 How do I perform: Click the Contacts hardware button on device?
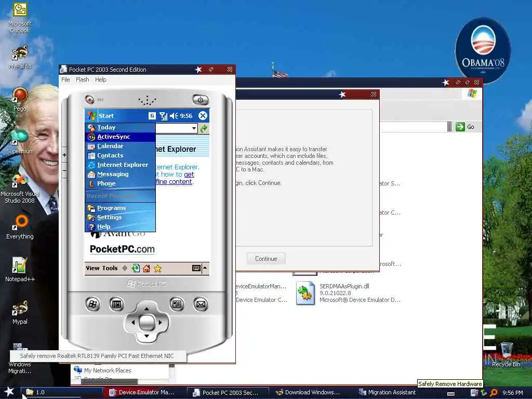(x=177, y=304)
